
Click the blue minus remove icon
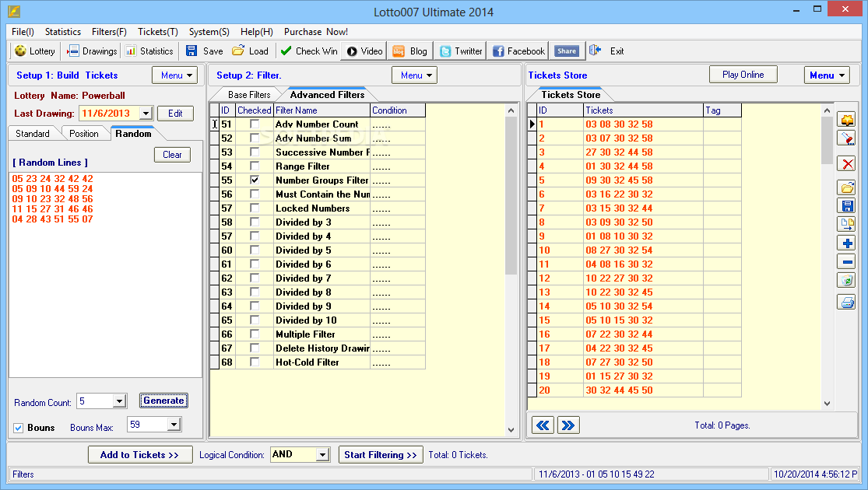pos(846,261)
